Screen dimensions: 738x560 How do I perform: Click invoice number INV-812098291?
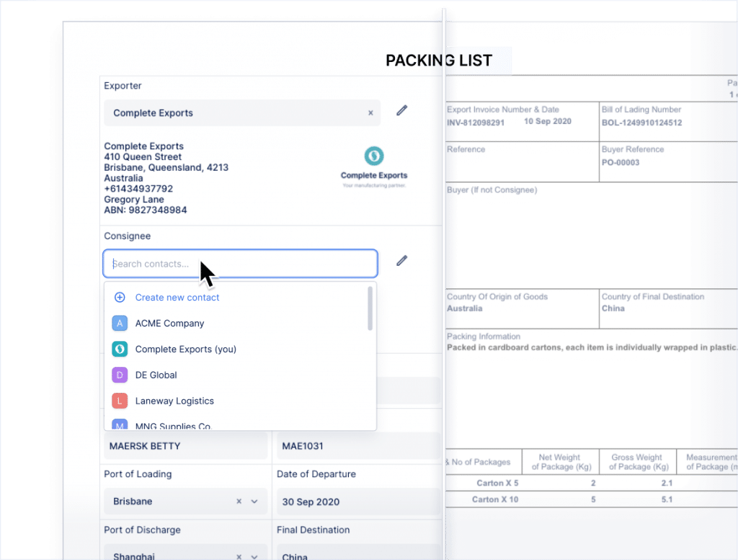pos(476,123)
